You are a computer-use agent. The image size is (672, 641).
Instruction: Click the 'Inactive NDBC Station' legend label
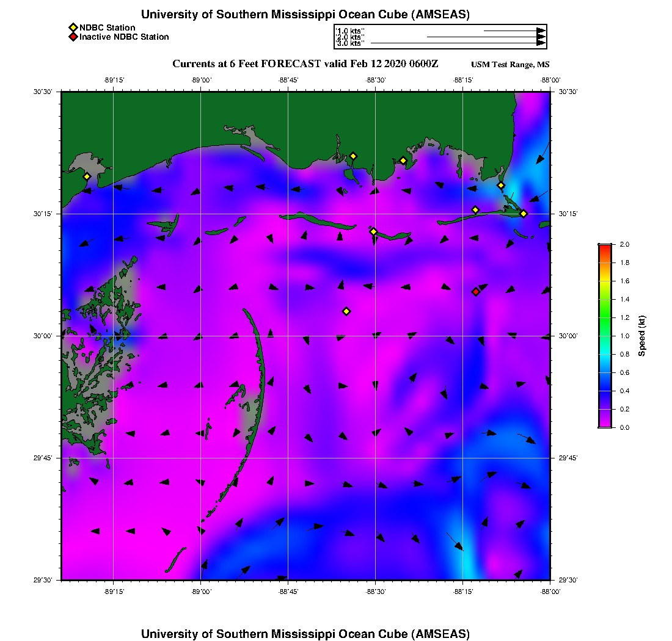[124, 37]
